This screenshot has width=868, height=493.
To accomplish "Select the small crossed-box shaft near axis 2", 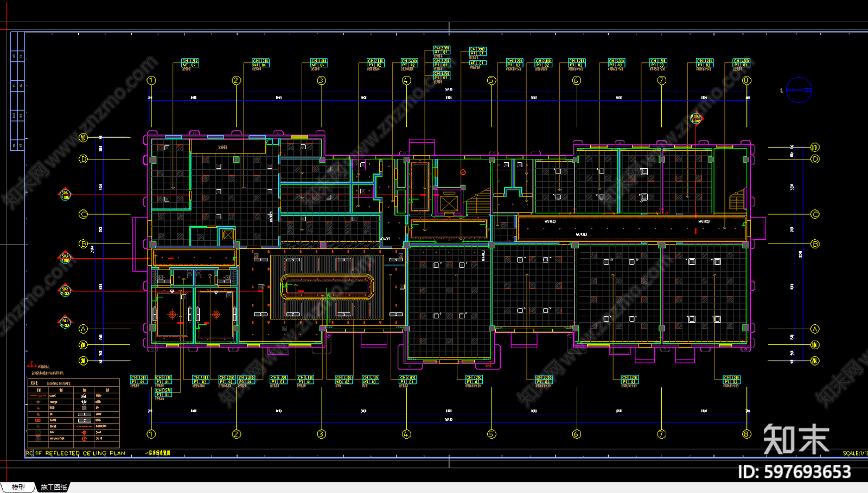I will [228, 235].
